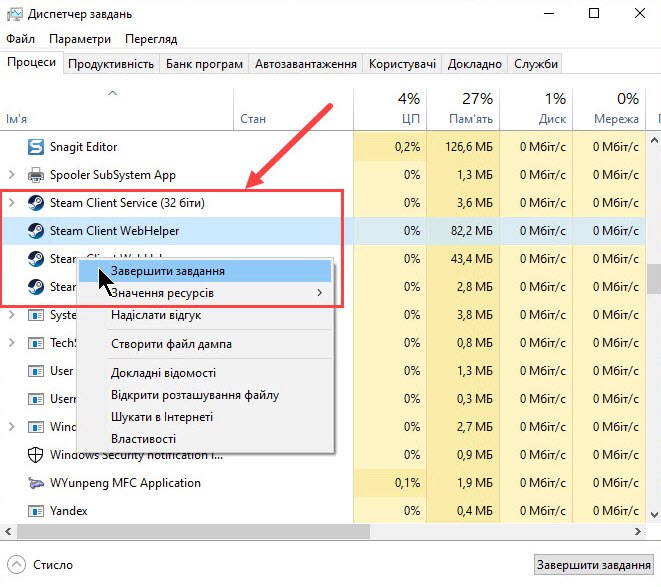This screenshot has width=661, height=587.
Task: Switch to the Користувачі tab
Action: (402, 64)
